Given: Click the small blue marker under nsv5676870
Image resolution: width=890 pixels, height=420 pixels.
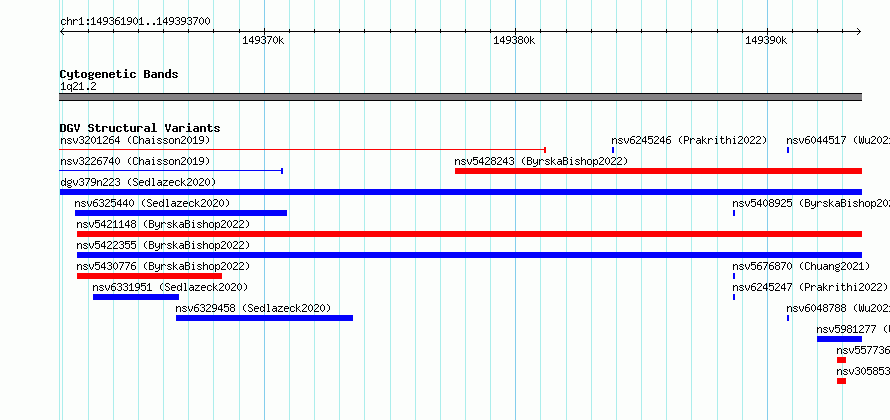Looking at the screenshot, I should click(x=734, y=276).
